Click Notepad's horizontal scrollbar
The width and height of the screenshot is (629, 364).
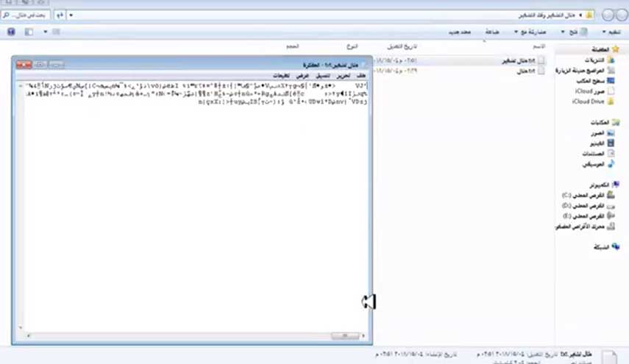(x=191, y=336)
